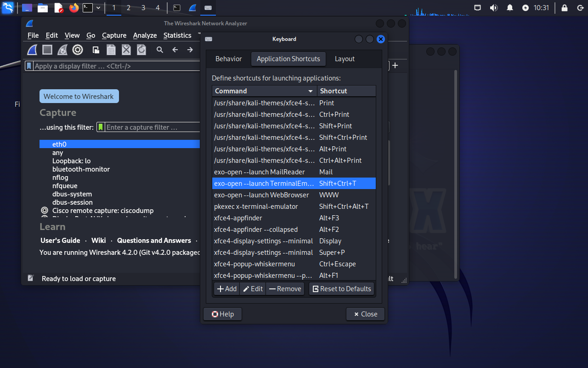Click the display filter input field

pos(117,66)
